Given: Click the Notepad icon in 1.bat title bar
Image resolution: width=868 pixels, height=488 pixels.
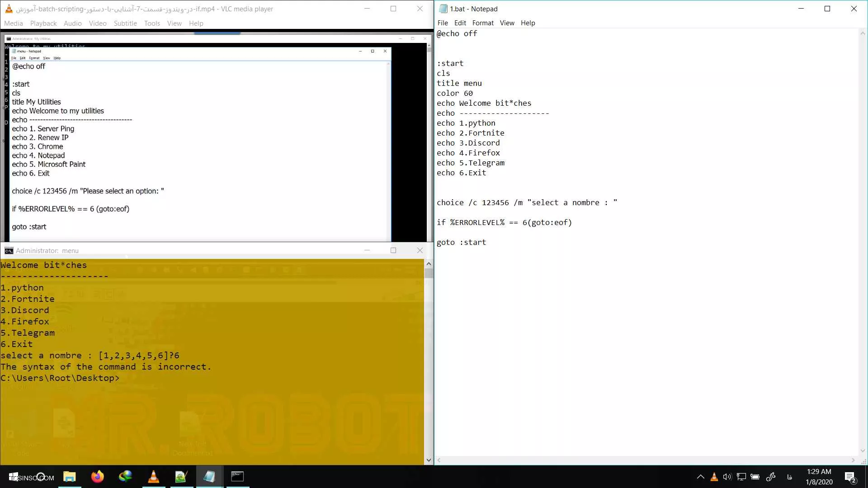Looking at the screenshot, I should pos(443,9).
